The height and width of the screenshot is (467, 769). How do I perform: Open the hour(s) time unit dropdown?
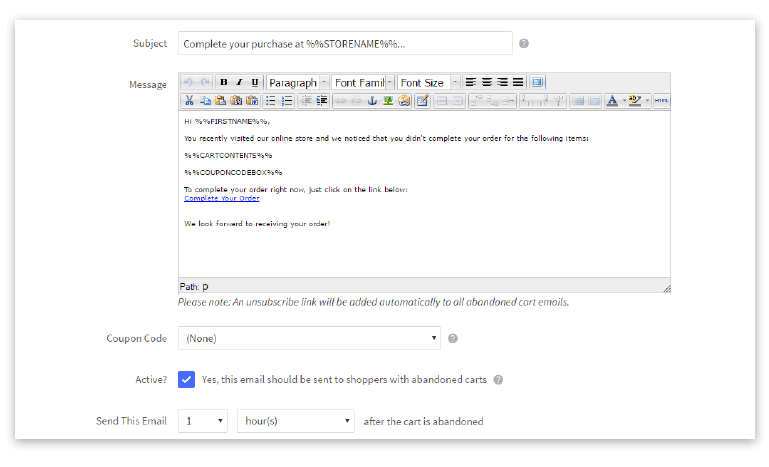(295, 421)
